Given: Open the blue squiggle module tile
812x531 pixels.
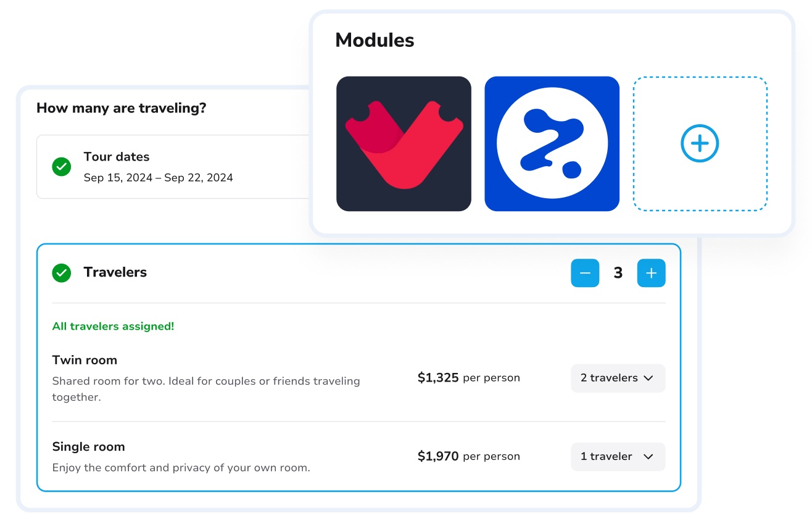Looking at the screenshot, I should click(x=552, y=144).
